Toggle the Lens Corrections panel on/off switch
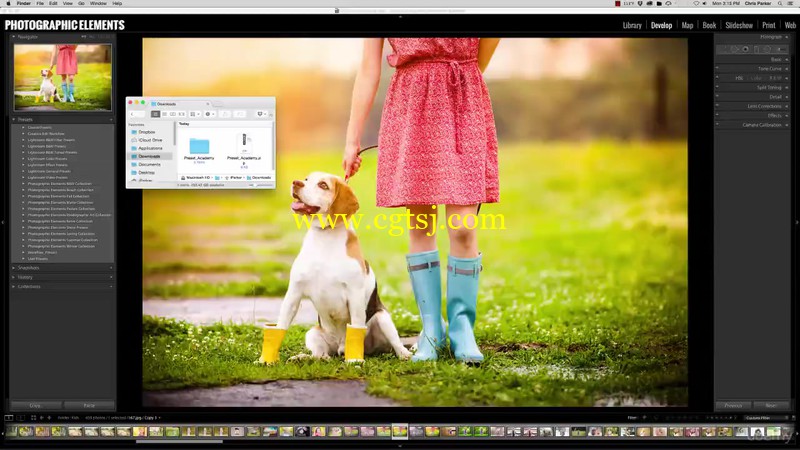This screenshot has height=450, width=800. (717, 106)
